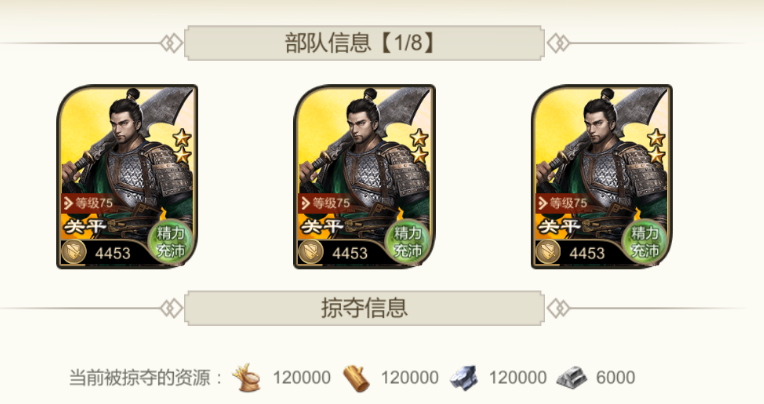
Task: Tap the 精力充沛 badge on first card
Action: (x=171, y=242)
